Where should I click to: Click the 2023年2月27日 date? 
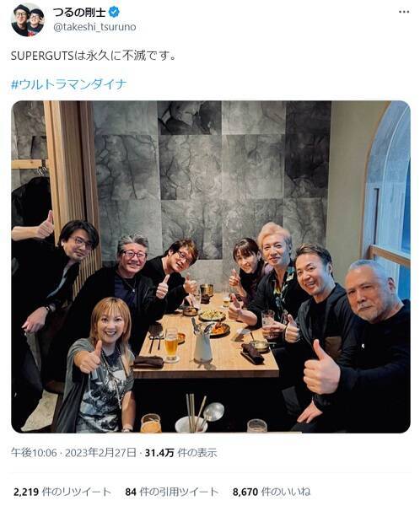[x=100, y=453]
